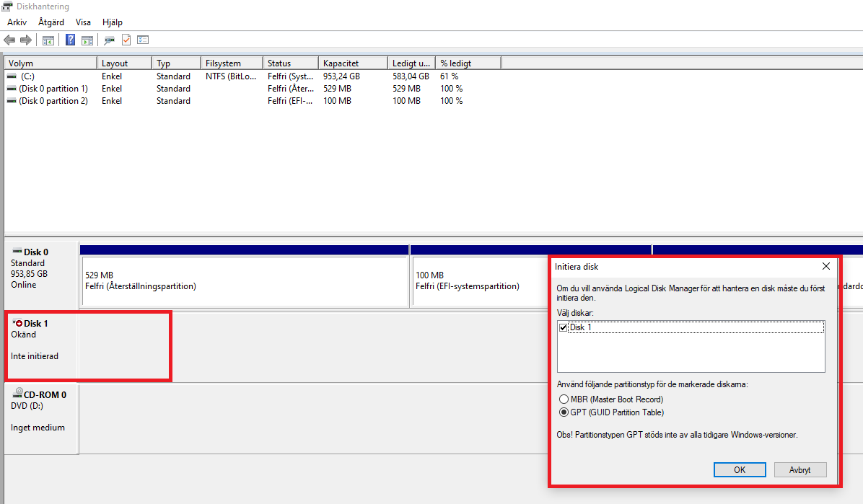Click the Inte initierad text on Disk 1
Viewport: 863px width, 504px height.
click(x=35, y=356)
